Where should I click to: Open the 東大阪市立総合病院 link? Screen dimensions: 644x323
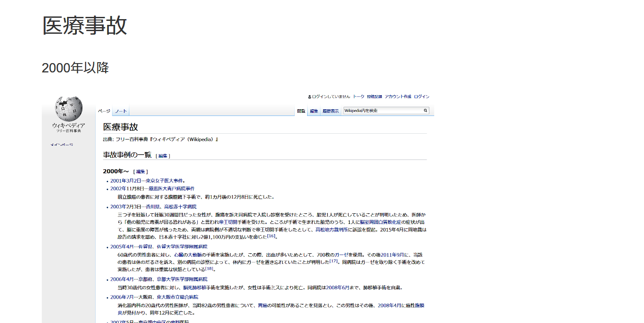(x=178, y=297)
